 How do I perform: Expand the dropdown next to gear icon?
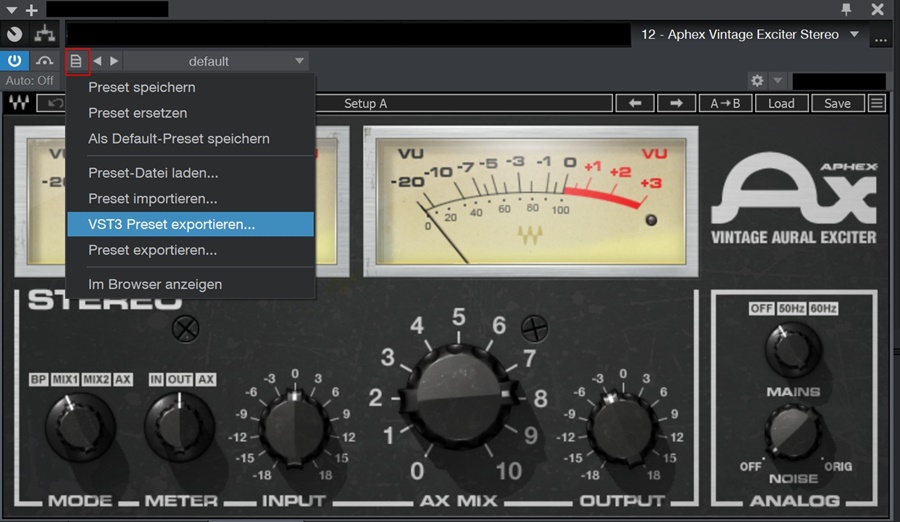pyautogui.click(x=778, y=80)
